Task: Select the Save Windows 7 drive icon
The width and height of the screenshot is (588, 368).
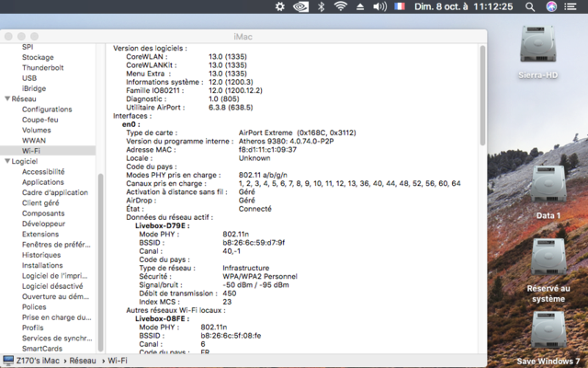Action: [548, 329]
